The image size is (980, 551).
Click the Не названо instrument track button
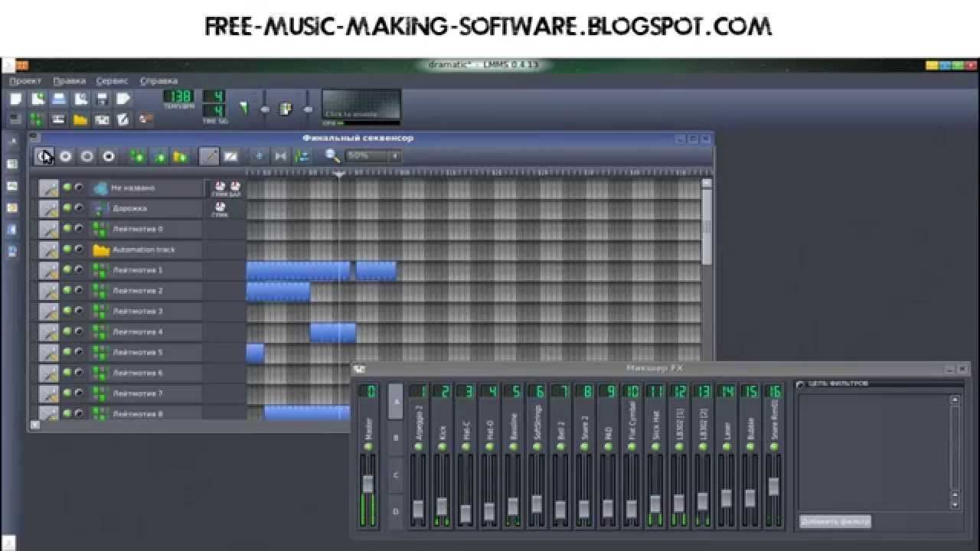pos(145,187)
